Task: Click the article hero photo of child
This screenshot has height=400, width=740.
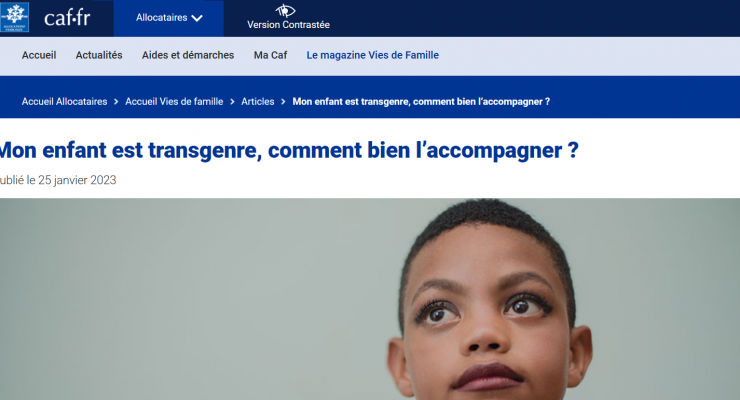Action: 370,299
